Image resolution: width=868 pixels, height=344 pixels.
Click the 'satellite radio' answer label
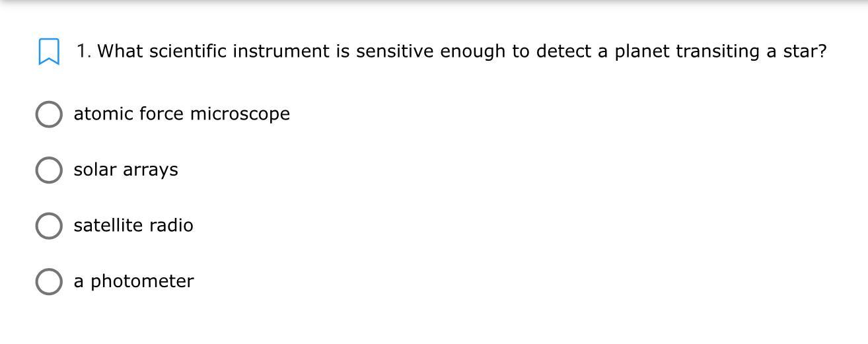click(133, 226)
